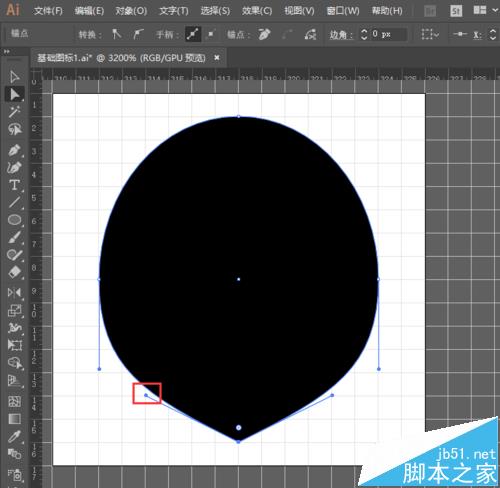Select the Eyedropper tool
Viewport: 500px width, 488px height.
coord(14,436)
